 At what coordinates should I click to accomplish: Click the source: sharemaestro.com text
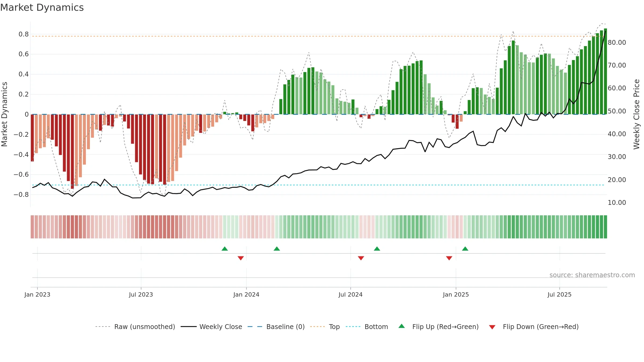coord(592,275)
